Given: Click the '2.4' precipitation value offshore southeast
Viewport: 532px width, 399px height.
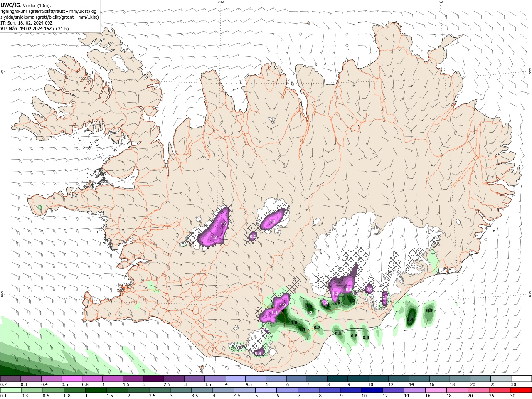Looking at the screenshot, I should point(411,319).
